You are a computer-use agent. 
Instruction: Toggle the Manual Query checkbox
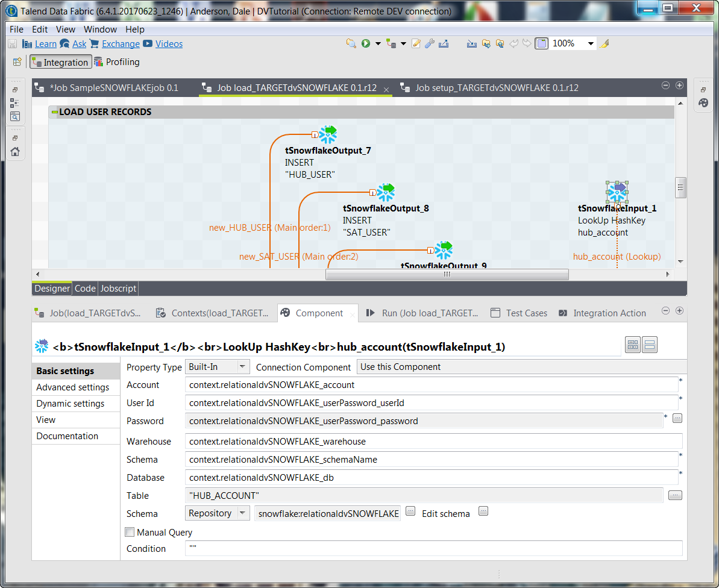point(130,532)
